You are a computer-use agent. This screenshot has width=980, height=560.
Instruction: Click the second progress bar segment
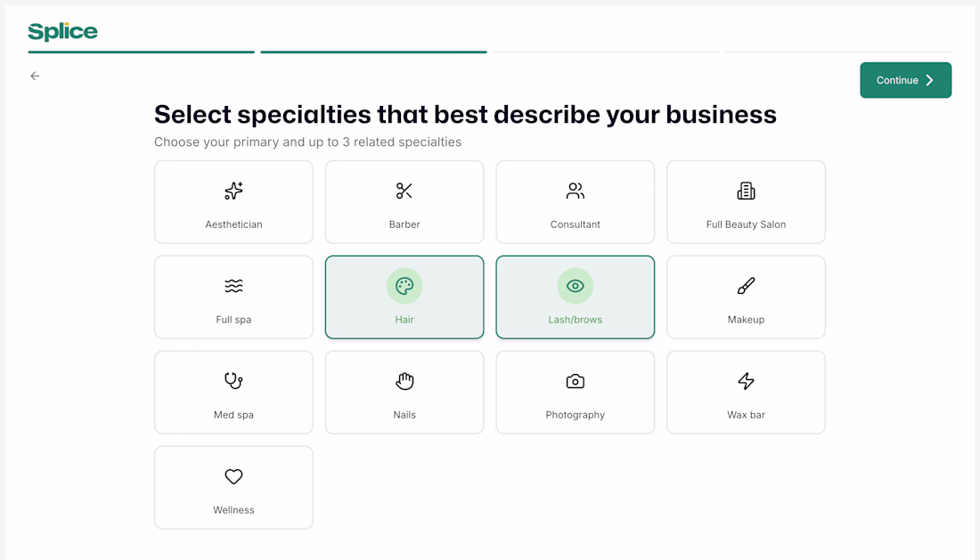373,52
